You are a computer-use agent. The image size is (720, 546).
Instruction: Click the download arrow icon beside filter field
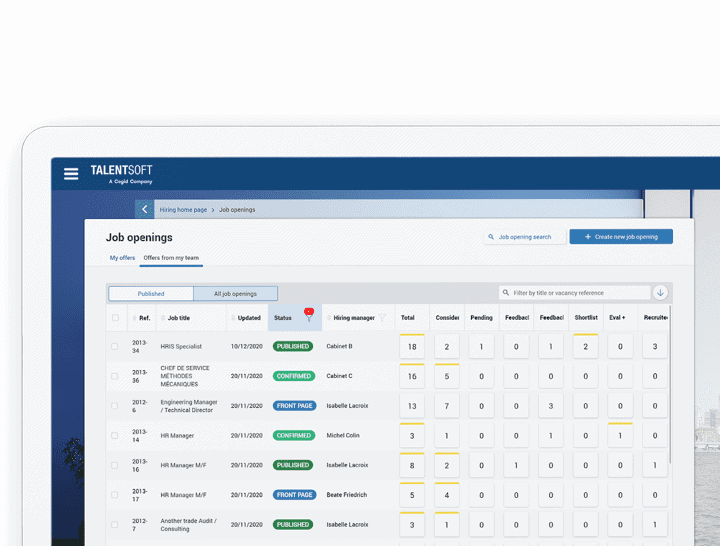[x=660, y=293]
